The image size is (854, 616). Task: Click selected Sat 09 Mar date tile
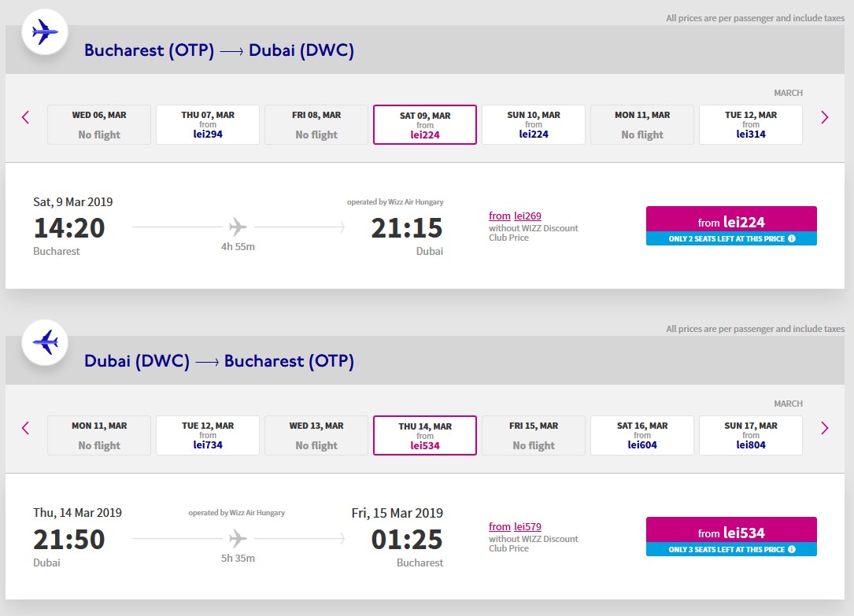(425, 124)
